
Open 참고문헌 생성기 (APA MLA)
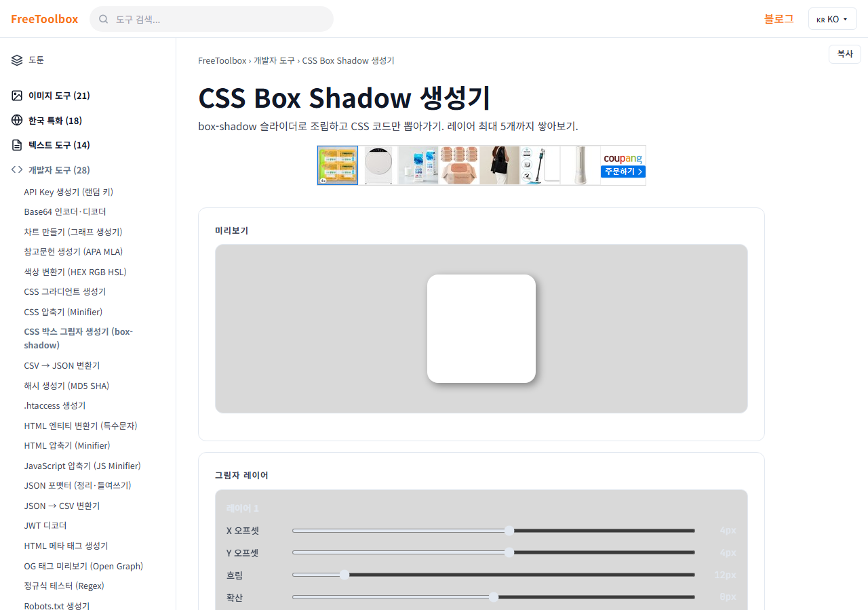coord(73,251)
